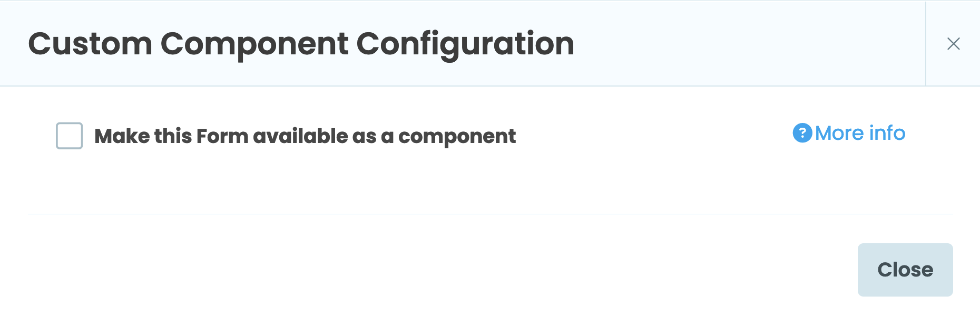Click the close icon next to the title

coord(954,44)
